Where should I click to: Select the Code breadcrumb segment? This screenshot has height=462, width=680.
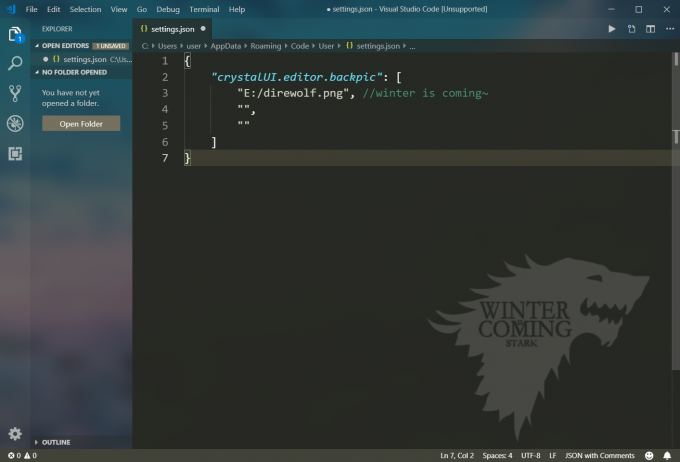pyautogui.click(x=300, y=46)
